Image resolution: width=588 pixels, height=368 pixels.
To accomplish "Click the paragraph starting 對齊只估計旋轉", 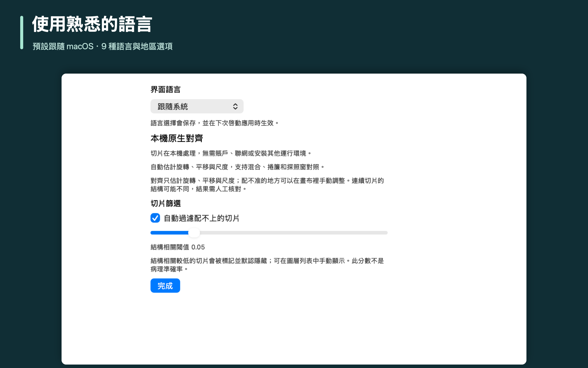I will 267,185.
